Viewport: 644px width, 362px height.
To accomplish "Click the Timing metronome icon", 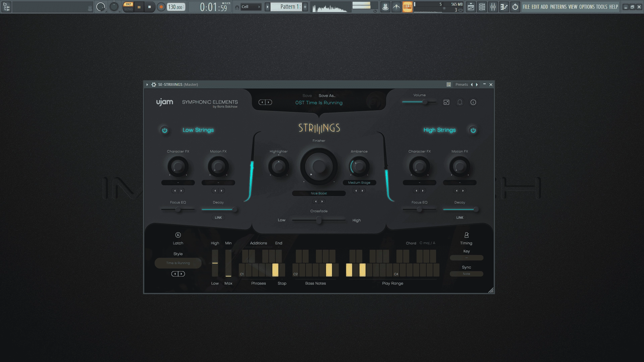I will pyautogui.click(x=466, y=235).
